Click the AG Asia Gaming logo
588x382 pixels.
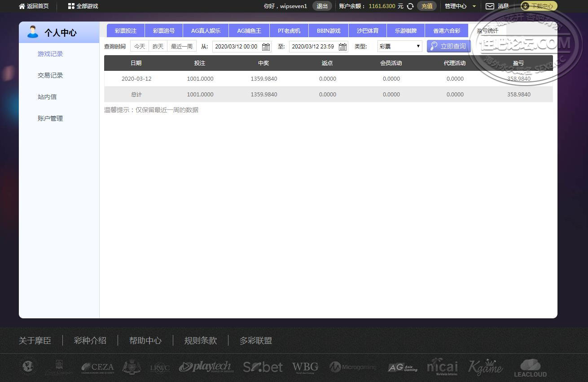tap(403, 368)
